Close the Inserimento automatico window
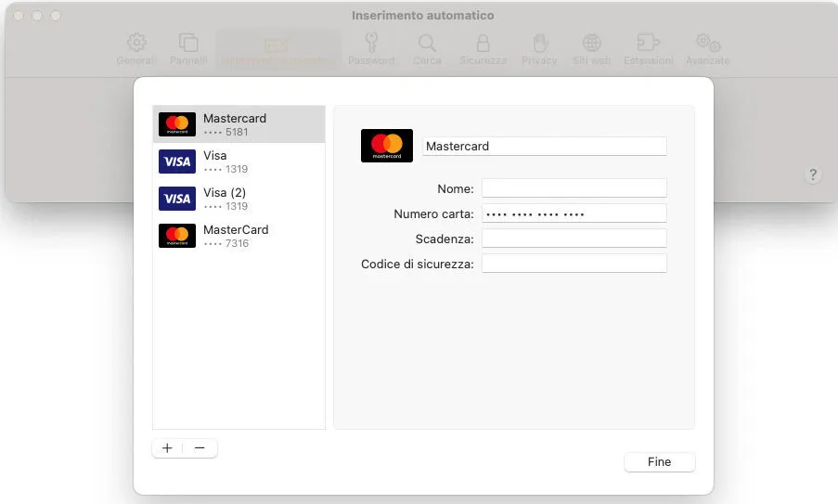The width and height of the screenshot is (838, 504). pyautogui.click(x=19, y=16)
